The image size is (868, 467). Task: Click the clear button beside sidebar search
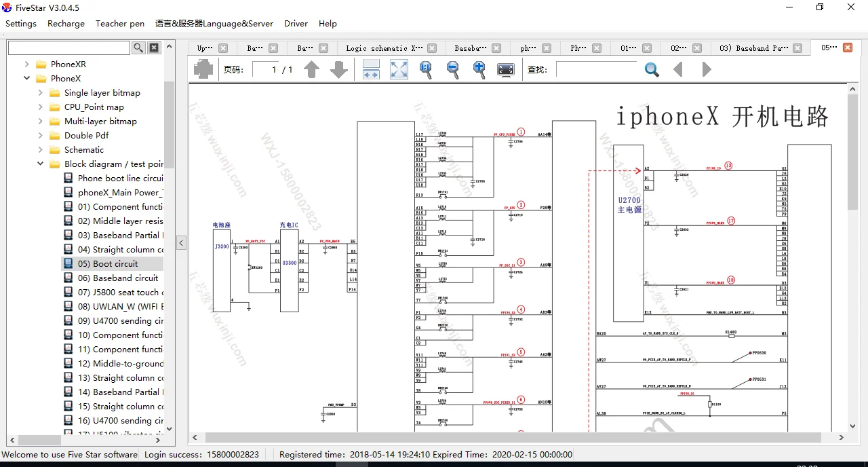coord(154,48)
